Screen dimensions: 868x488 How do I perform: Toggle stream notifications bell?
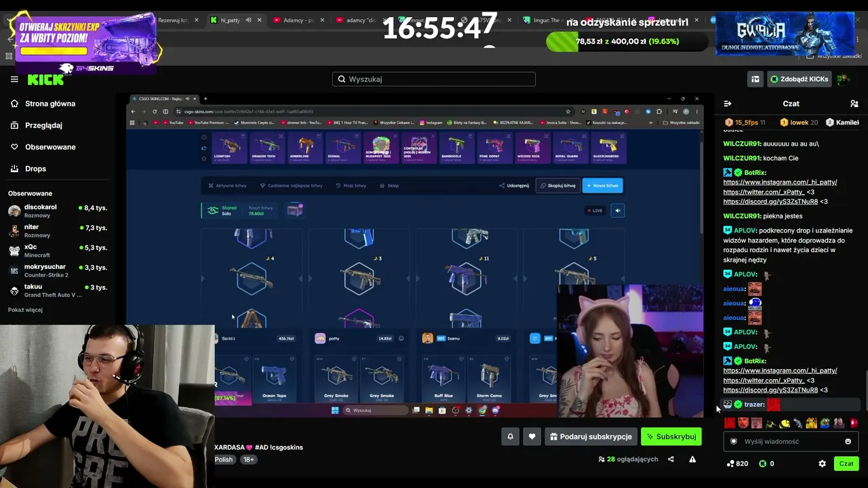tap(511, 436)
